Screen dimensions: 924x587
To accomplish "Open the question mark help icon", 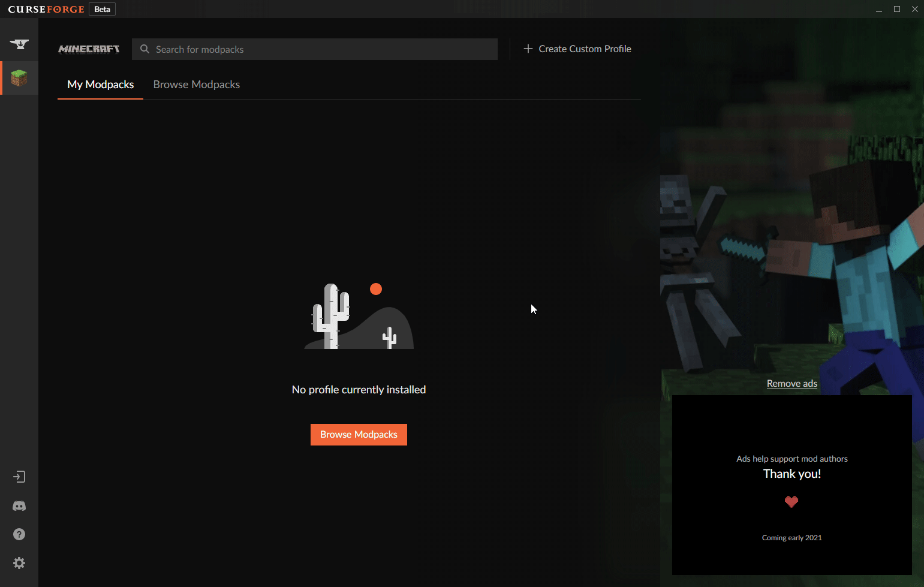I will pyautogui.click(x=19, y=534).
